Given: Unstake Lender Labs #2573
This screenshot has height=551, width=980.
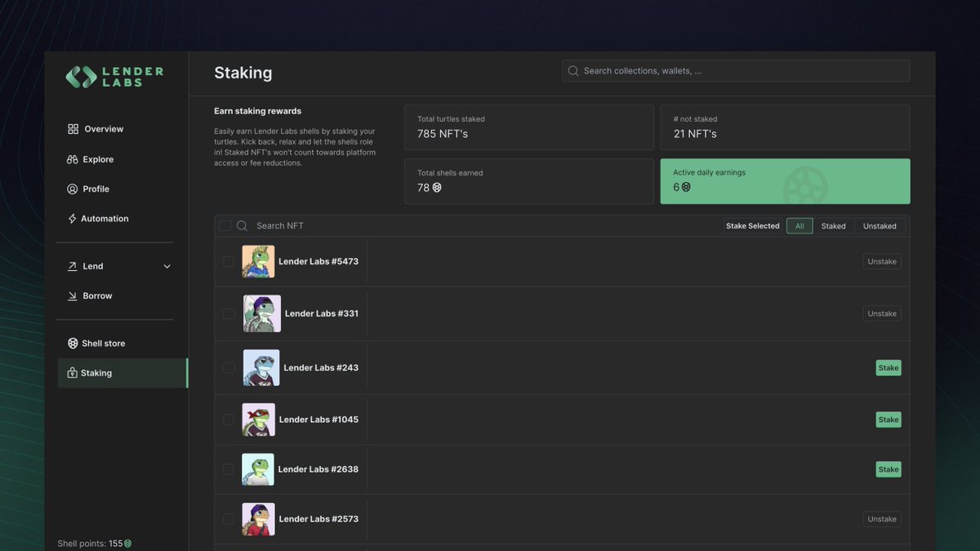Looking at the screenshot, I should [x=882, y=519].
